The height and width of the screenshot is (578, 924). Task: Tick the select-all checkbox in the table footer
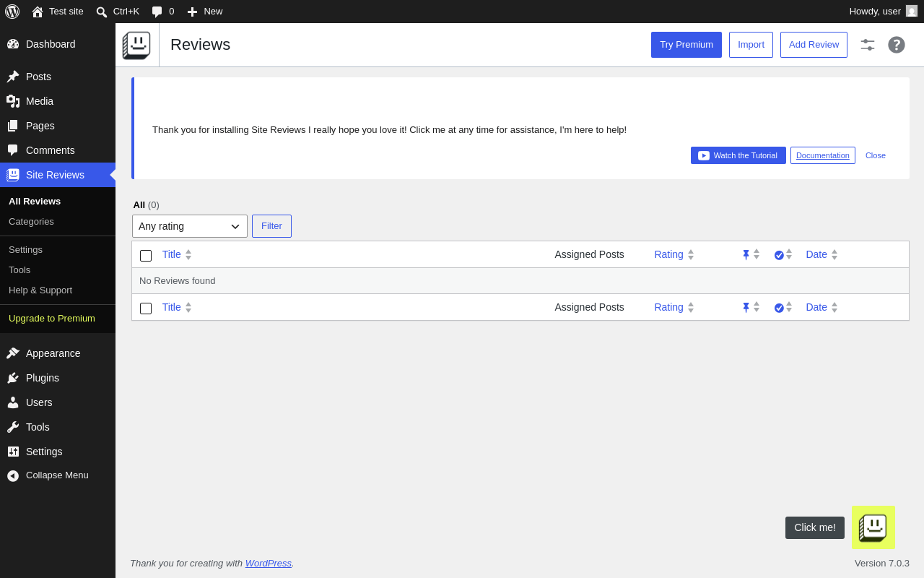146,309
